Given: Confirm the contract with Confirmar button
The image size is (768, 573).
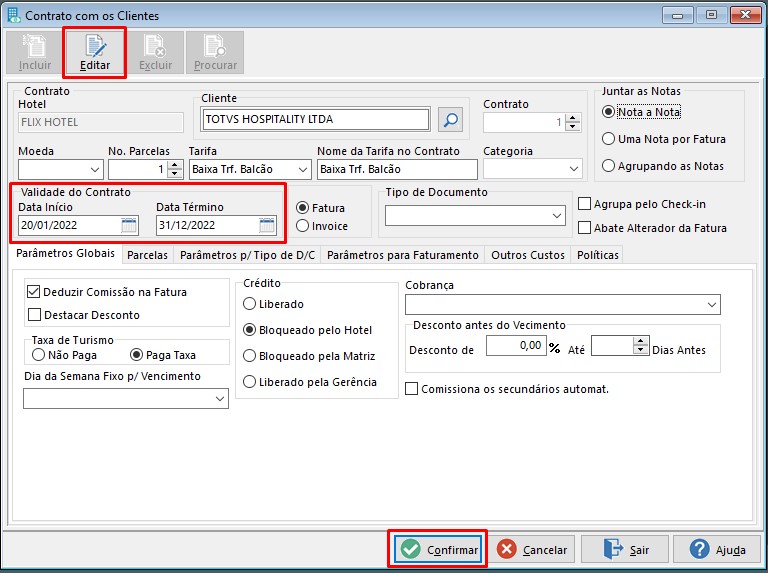Looking at the screenshot, I should pyautogui.click(x=438, y=549).
